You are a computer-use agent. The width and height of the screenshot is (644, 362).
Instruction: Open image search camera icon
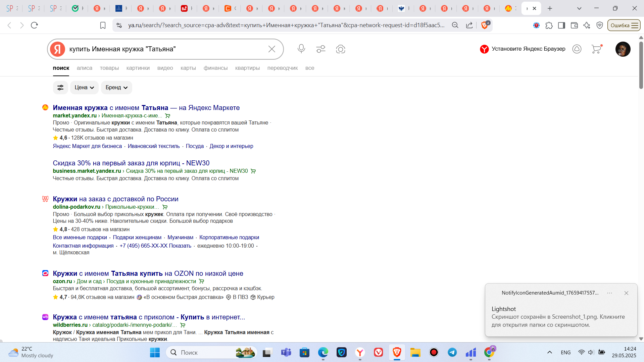[341, 49]
